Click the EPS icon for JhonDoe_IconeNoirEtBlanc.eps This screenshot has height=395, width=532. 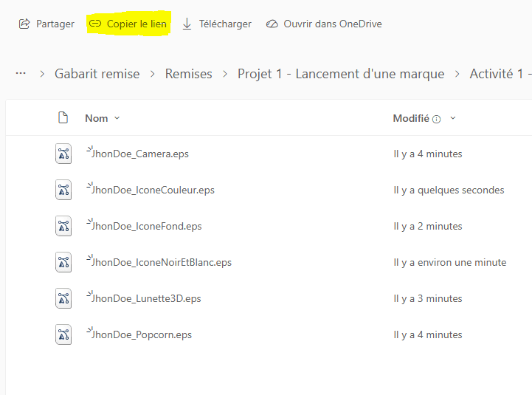pyautogui.click(x=63, y=262)
